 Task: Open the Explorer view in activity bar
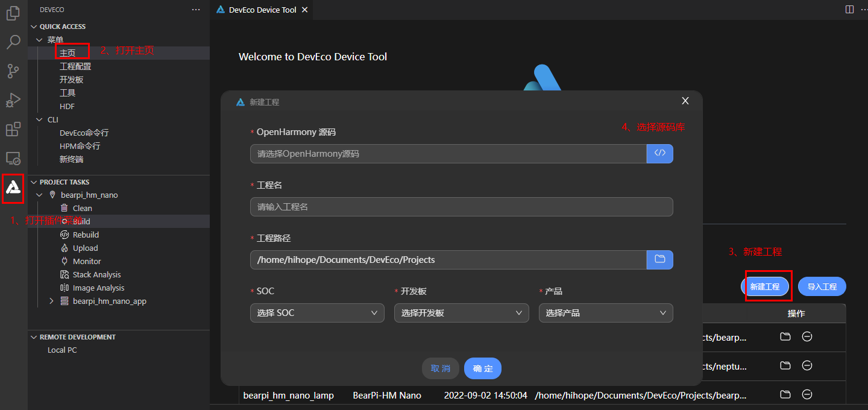pyautogui.click(x=13, y=12)
